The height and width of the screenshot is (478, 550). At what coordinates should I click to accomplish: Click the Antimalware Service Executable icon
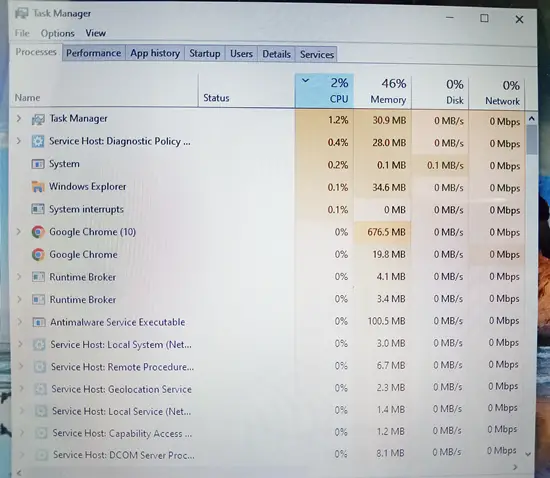39,322
